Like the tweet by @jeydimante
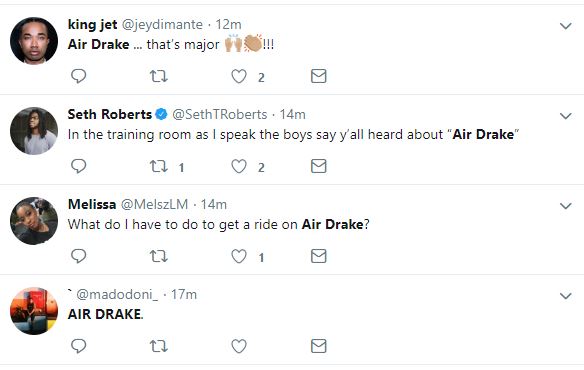The height and width of the screenshot is (370, 584). point(239,76)
